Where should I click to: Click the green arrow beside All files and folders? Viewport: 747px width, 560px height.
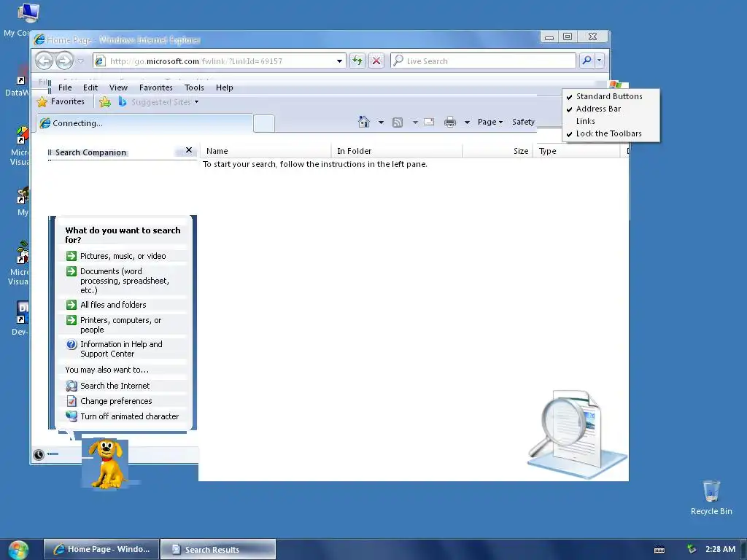(x=71, y=305)
